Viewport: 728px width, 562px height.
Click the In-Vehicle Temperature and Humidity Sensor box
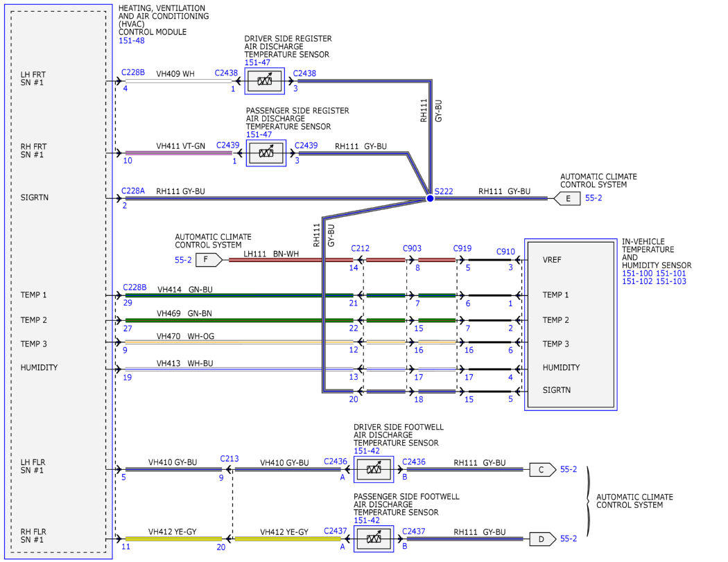pos(571,325)
